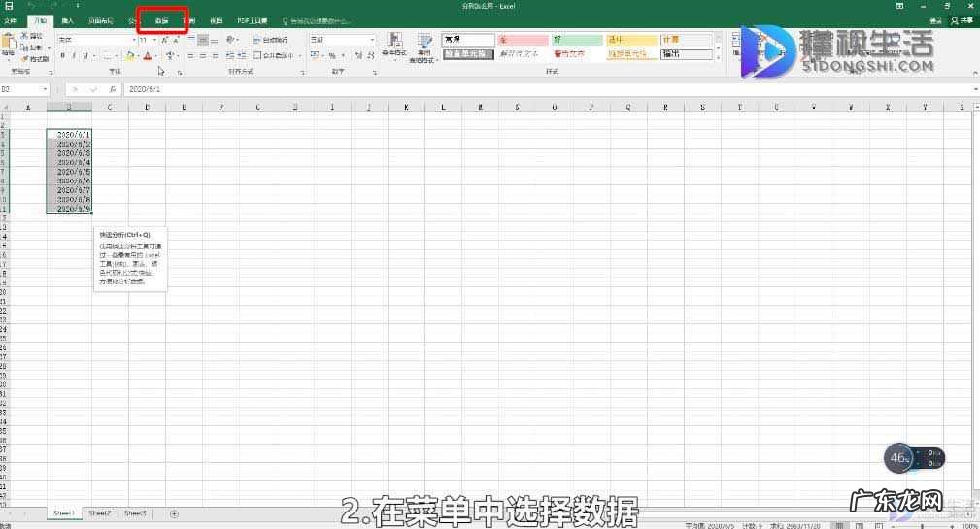Image resolution: width=980 pixels, height=529 pixels.
Task: Expand the cell styles gallery
Action: [718, 57]
